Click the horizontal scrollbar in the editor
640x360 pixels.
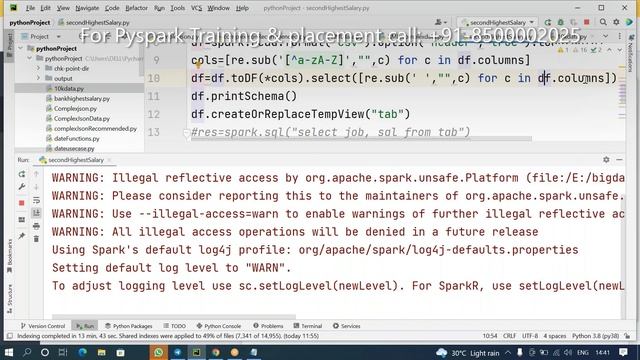(x=361, y=139)
